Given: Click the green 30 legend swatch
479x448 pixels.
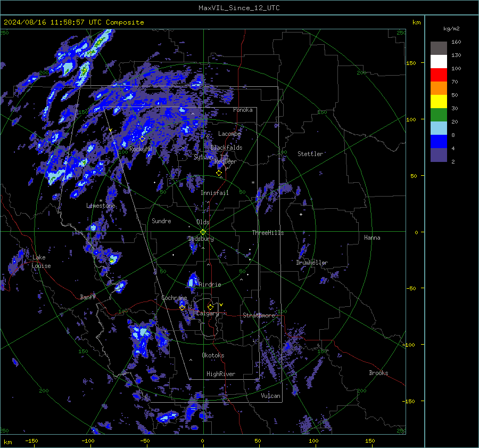Looking at the screenshot, I should tap(439, 115).
